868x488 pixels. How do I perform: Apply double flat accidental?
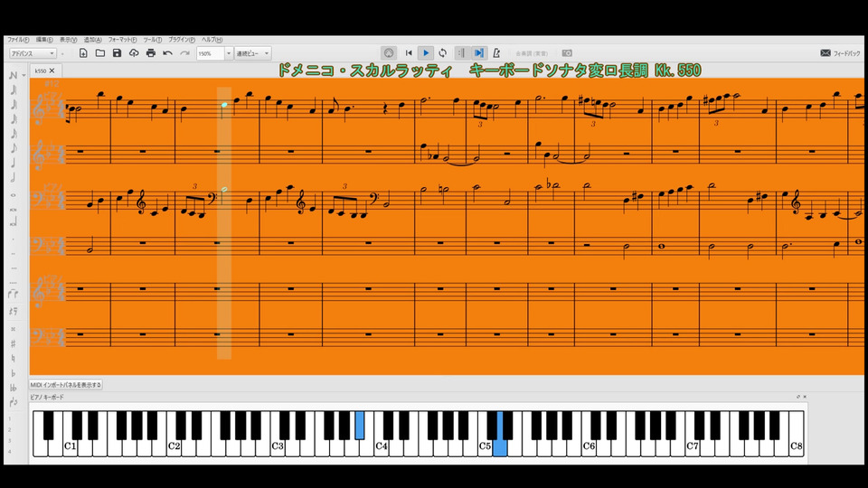14,388
